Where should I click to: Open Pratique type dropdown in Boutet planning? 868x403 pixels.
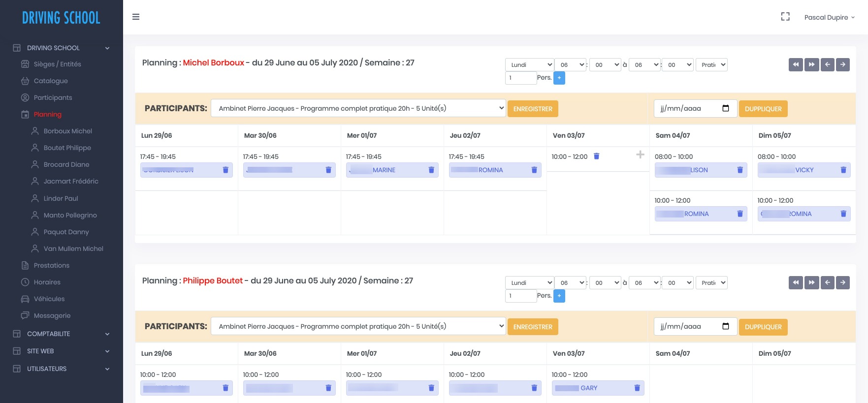pos(711,282)
